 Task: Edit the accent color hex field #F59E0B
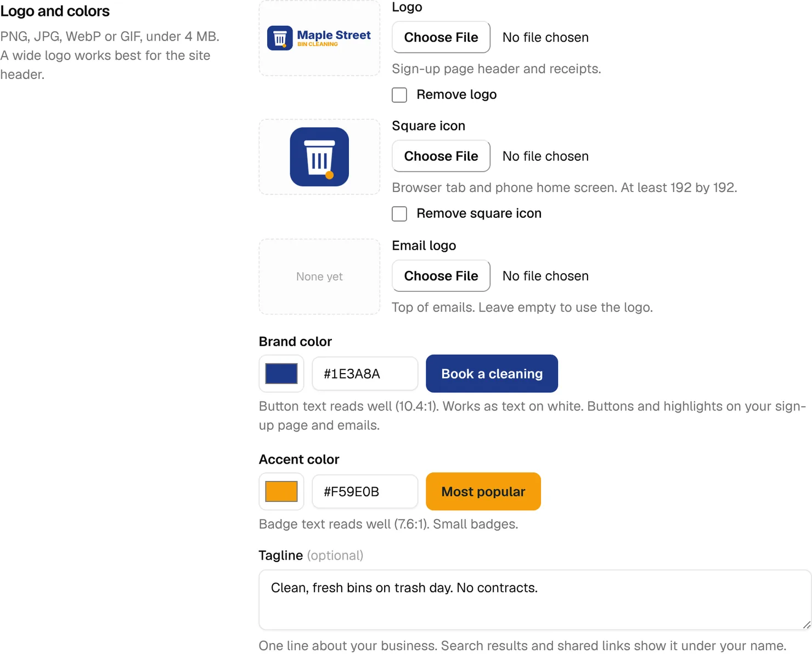(365, 492)
